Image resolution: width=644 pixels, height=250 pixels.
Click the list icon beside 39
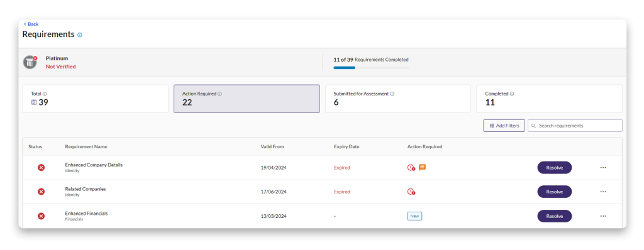coord(34,102)
